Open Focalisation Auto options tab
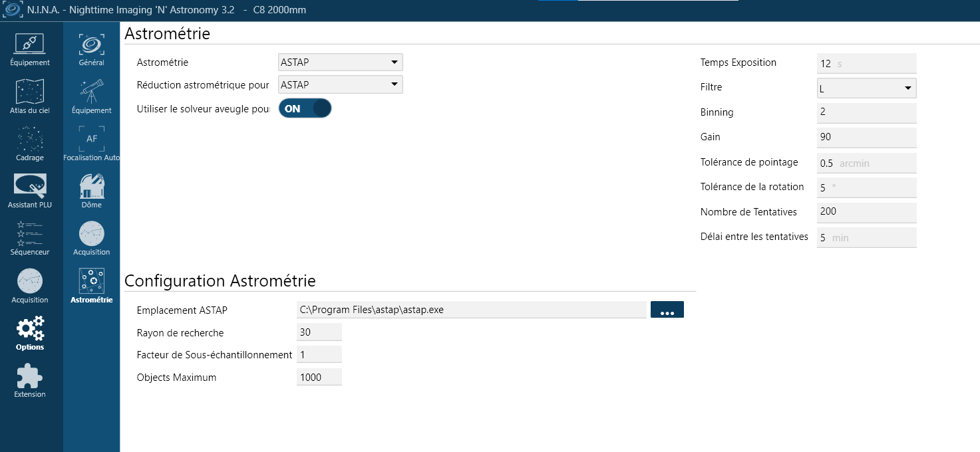 click(x=92, y=144)
